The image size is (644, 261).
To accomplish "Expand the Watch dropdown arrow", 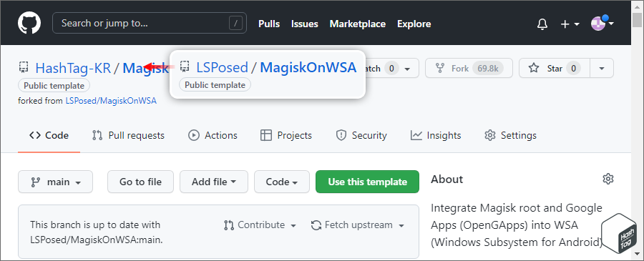I will [x=407, y=69].
